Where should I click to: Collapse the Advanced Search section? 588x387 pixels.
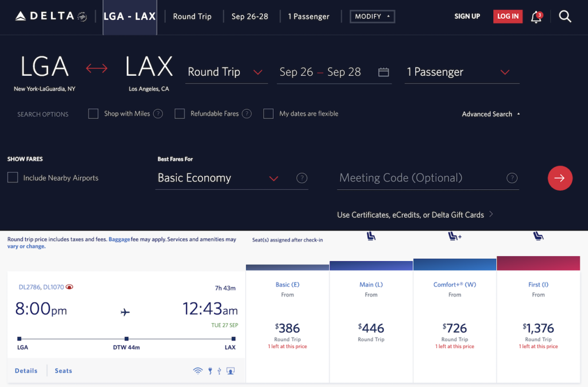click(x=491, y=114)
